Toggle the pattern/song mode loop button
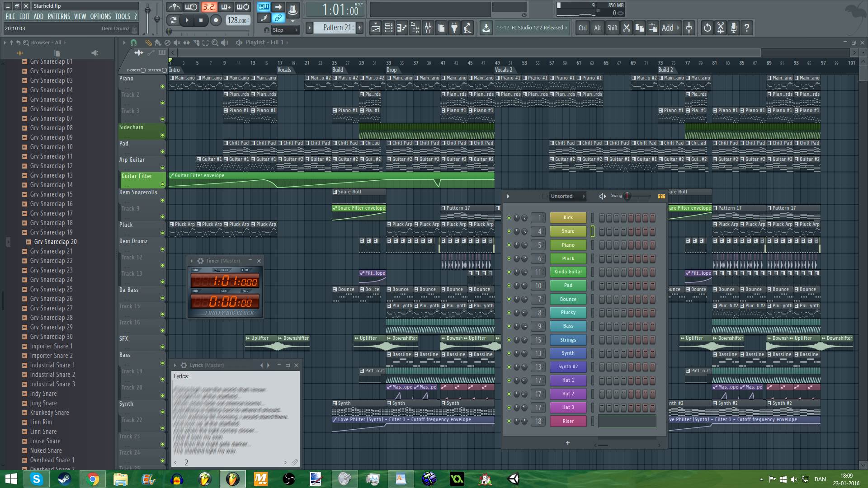Screen dimensions: 868x488 coord(173,20)
